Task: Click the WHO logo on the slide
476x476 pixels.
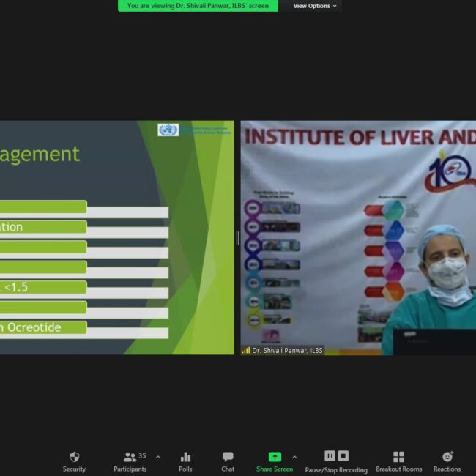Action: (x=168, y=130)
